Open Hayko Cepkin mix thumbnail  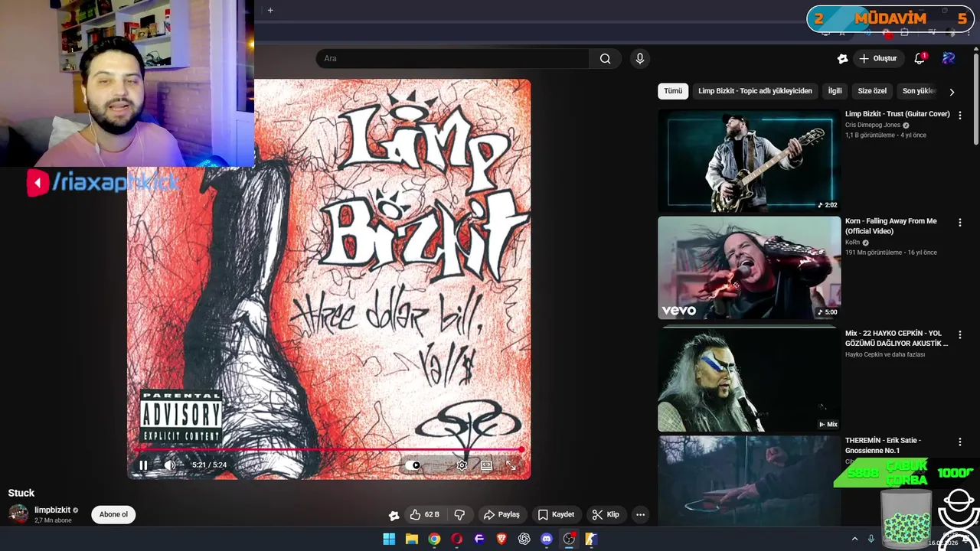(x=750, y=380)
